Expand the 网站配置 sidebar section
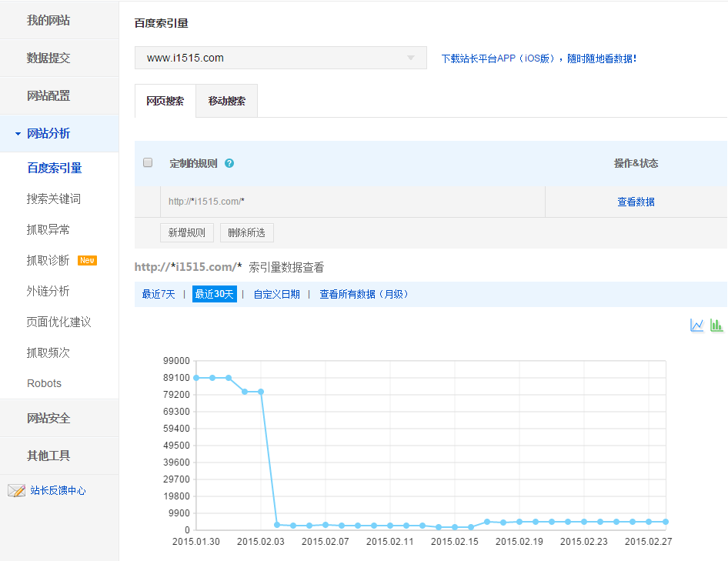This screenshot has width=728, height=561. pos(48,95)
